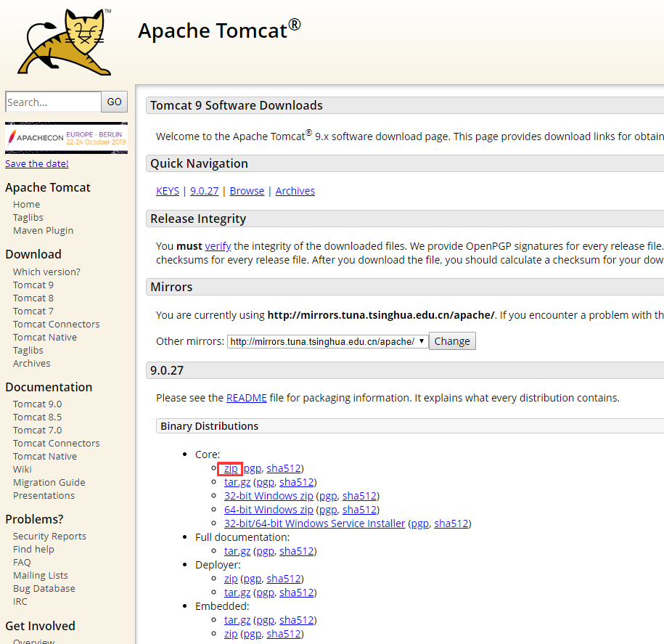
Task: Click Archives in Quick Navigation
Action: coord(295,191)
